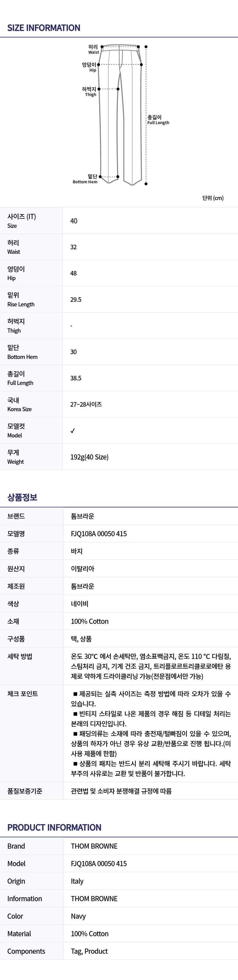Image resolution: width=238 pixels, height=980 pixels.
Task: Click the 100% Cotton value in 소재 row
Action: click(90, 621)
